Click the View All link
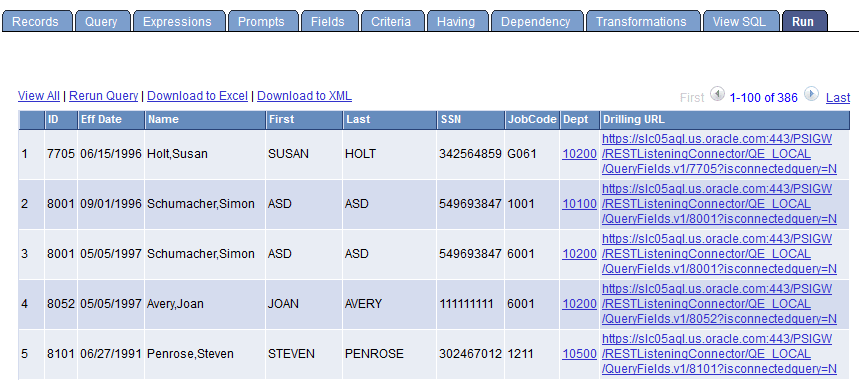This screenshot has width=859, height=380. click(38, 96)
